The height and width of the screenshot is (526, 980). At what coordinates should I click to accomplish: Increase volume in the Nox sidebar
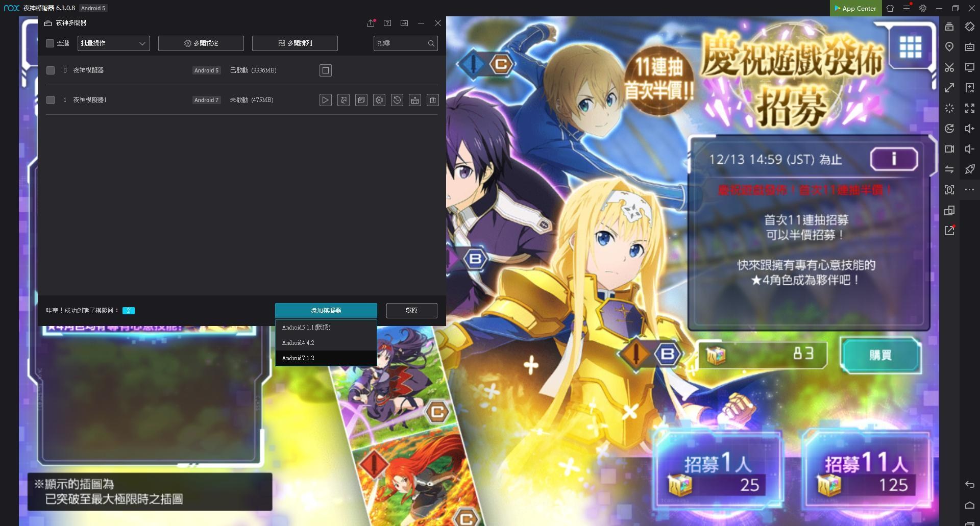pos(970,129)
